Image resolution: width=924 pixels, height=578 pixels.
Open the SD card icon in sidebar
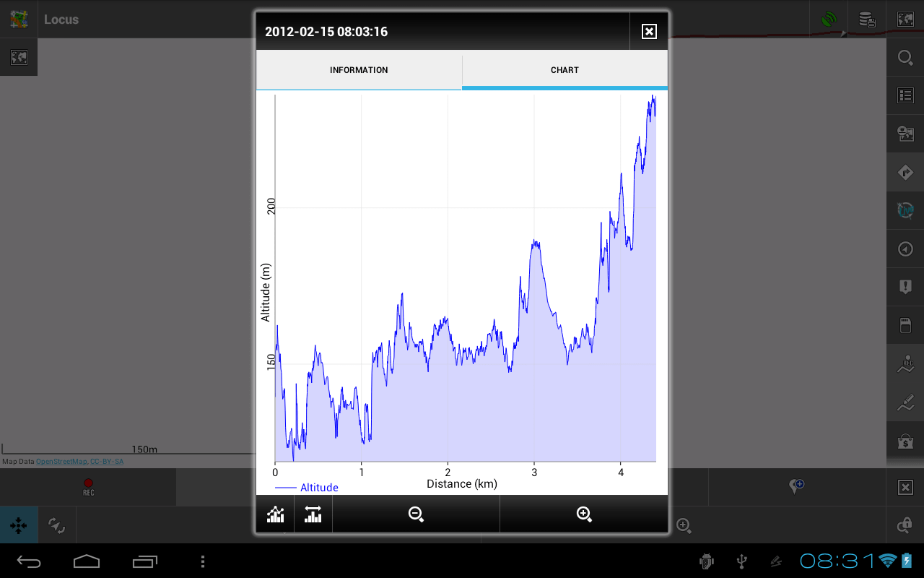[x=905, y=326]
